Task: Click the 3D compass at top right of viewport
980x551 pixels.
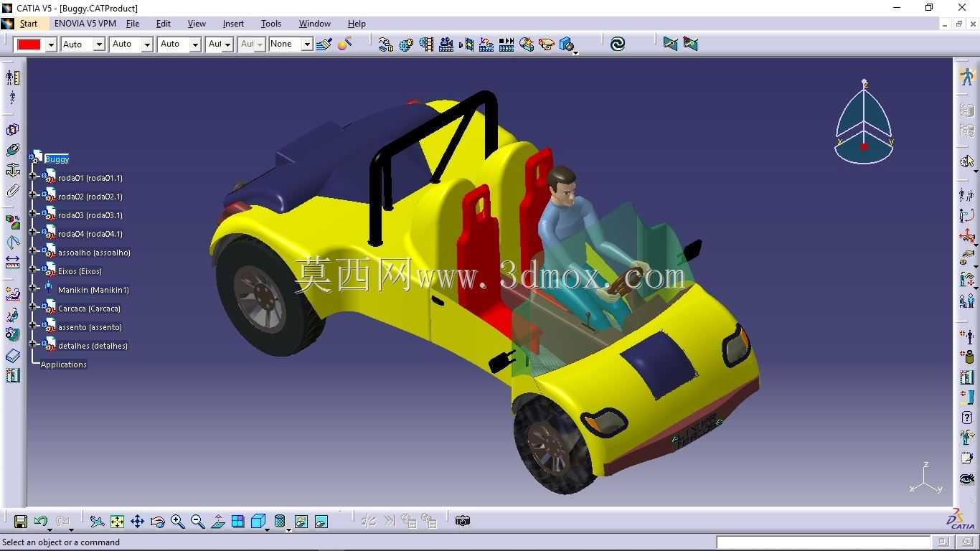Action: [x=864, y=123]
